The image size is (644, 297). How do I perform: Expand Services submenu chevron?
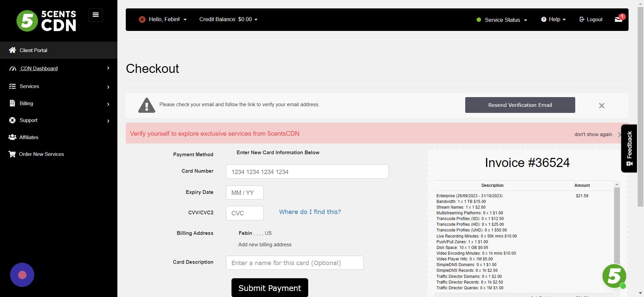click(x=108, y=87)
